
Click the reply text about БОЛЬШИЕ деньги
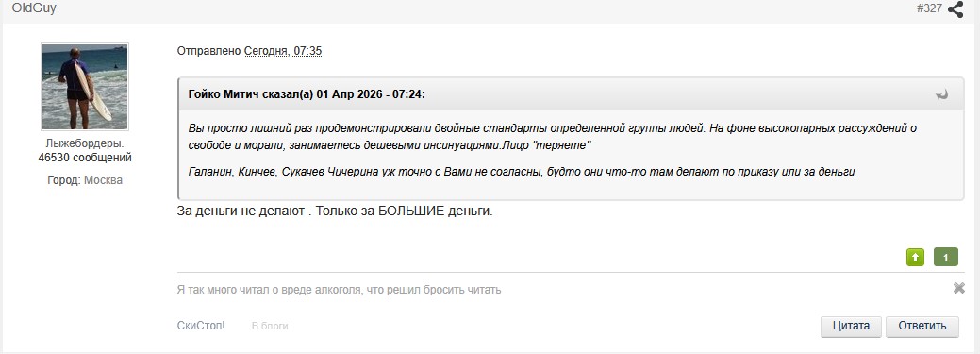pyautogui.click(x=335, y=211)
